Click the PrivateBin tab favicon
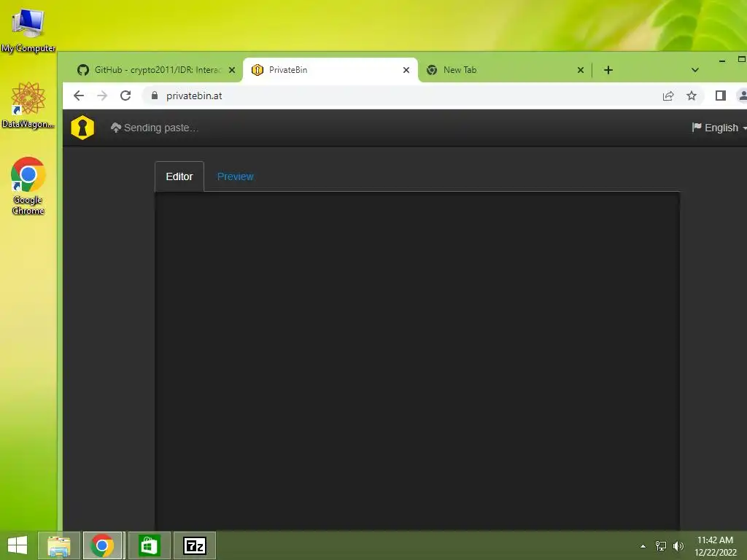 coord(258,70)
